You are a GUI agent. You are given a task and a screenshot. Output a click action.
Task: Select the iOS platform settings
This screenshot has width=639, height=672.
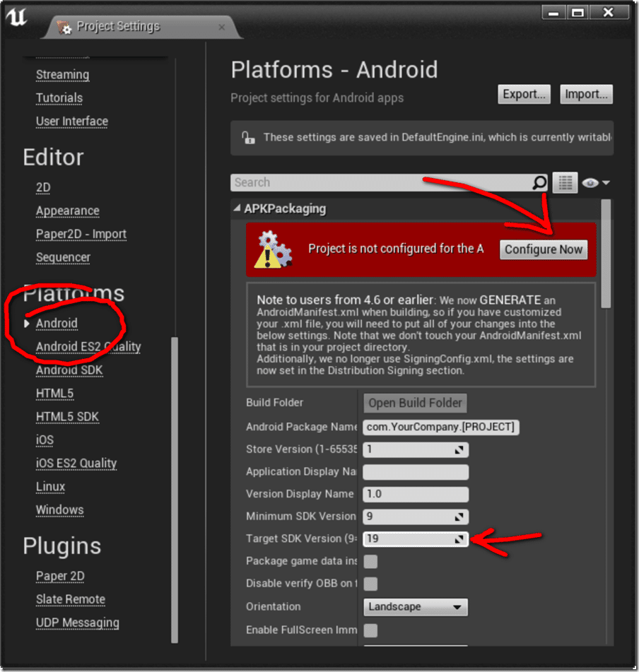point(45,440)
